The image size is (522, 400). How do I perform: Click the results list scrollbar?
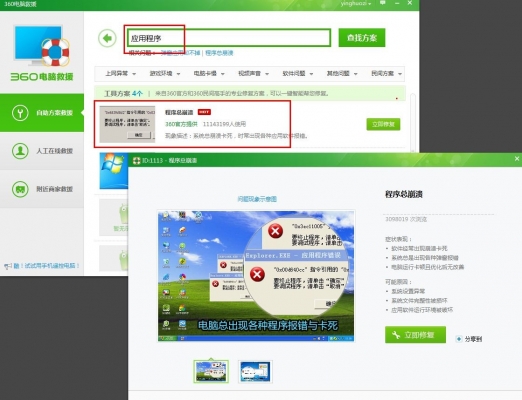point(413,122)
